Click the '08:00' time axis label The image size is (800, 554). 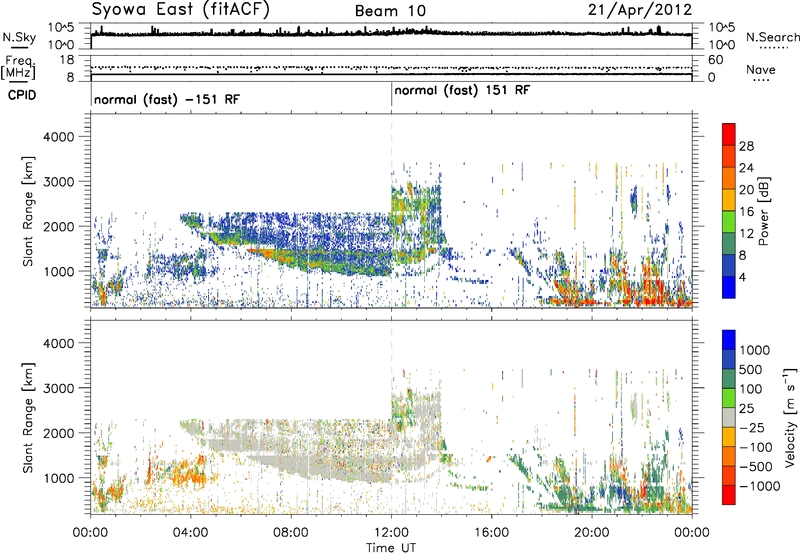291,533
